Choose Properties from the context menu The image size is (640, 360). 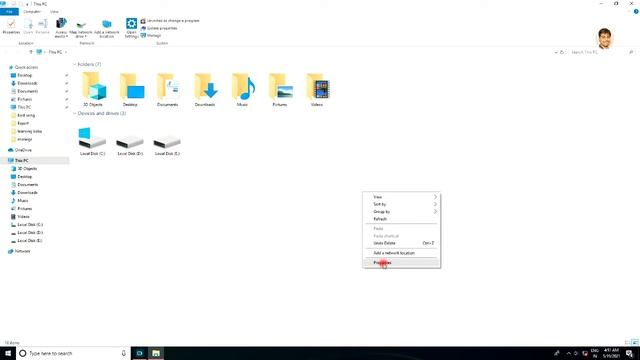(401, 263)
